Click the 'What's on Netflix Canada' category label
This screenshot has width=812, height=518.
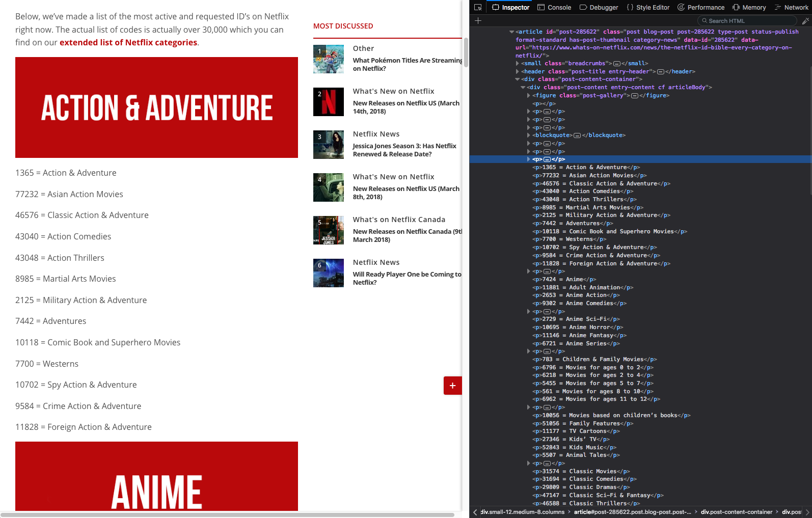399,220
